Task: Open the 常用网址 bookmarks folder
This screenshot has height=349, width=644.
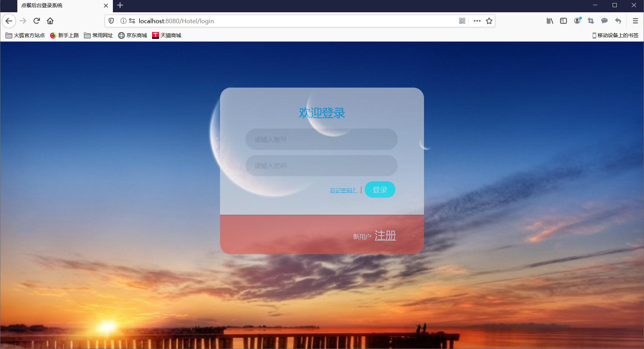Action: click(98, 35)
